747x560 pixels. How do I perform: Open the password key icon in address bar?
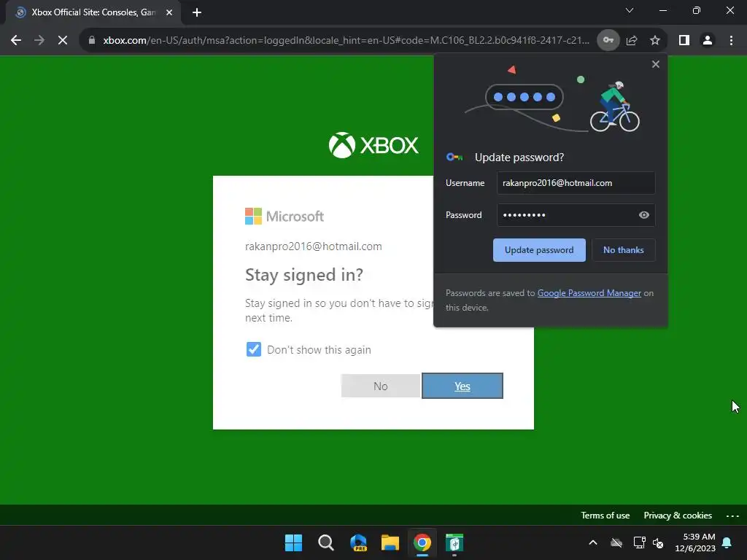608,41
